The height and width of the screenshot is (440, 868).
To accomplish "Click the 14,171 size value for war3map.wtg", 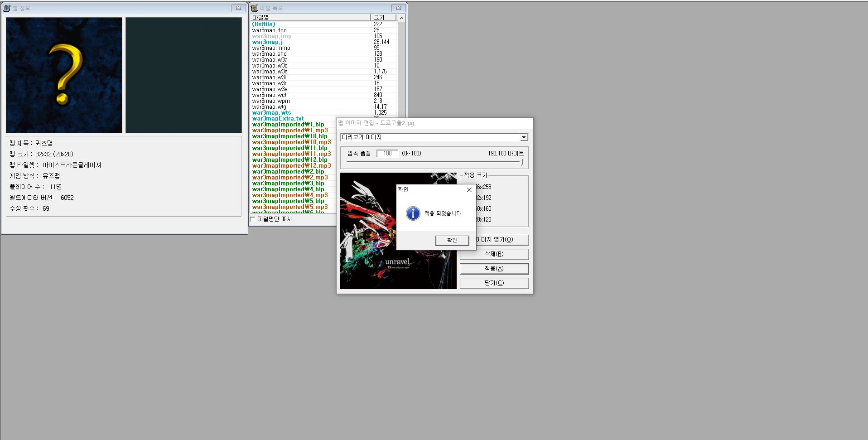I will [381, 107].
